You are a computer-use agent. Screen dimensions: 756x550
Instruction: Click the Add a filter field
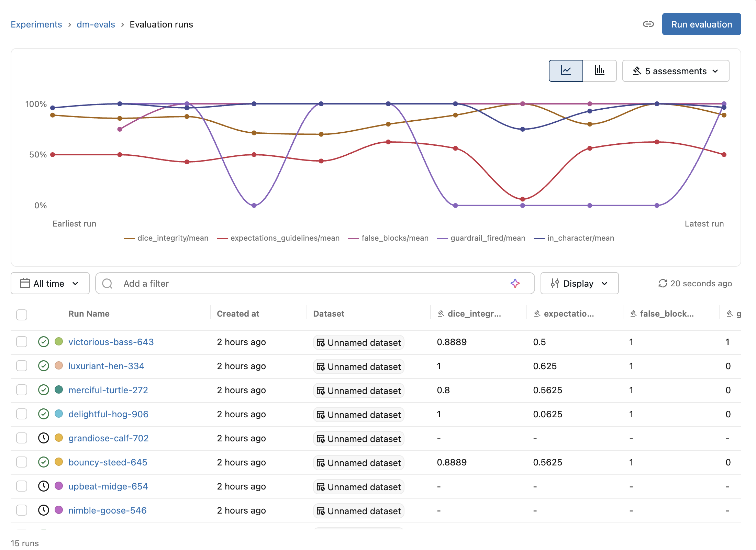[315, 283]
